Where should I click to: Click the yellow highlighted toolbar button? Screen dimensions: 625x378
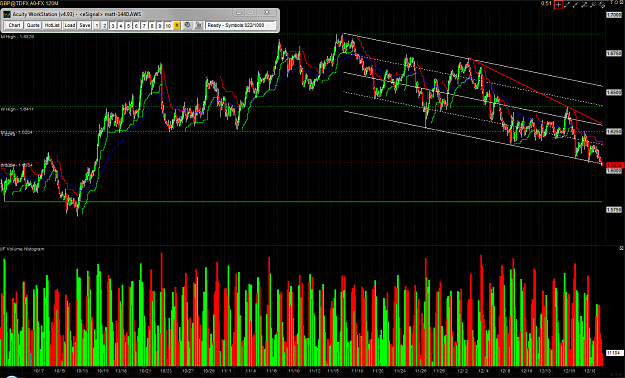pos(177,26)
